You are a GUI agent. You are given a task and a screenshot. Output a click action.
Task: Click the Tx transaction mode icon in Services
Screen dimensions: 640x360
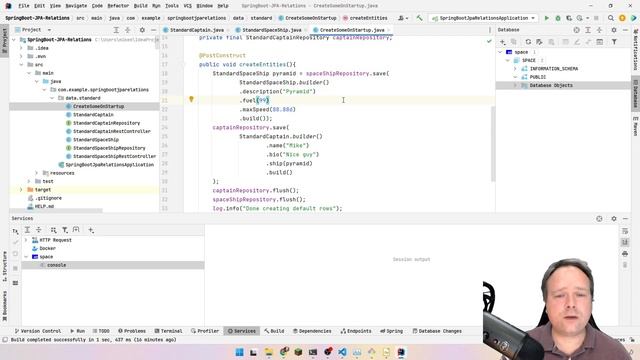[15, 231]
